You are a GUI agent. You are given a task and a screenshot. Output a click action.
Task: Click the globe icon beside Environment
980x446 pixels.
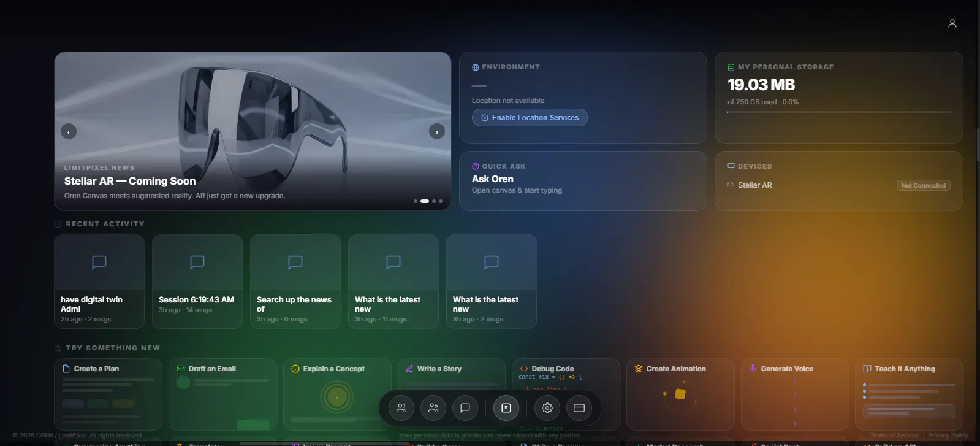tap(476, 67)
